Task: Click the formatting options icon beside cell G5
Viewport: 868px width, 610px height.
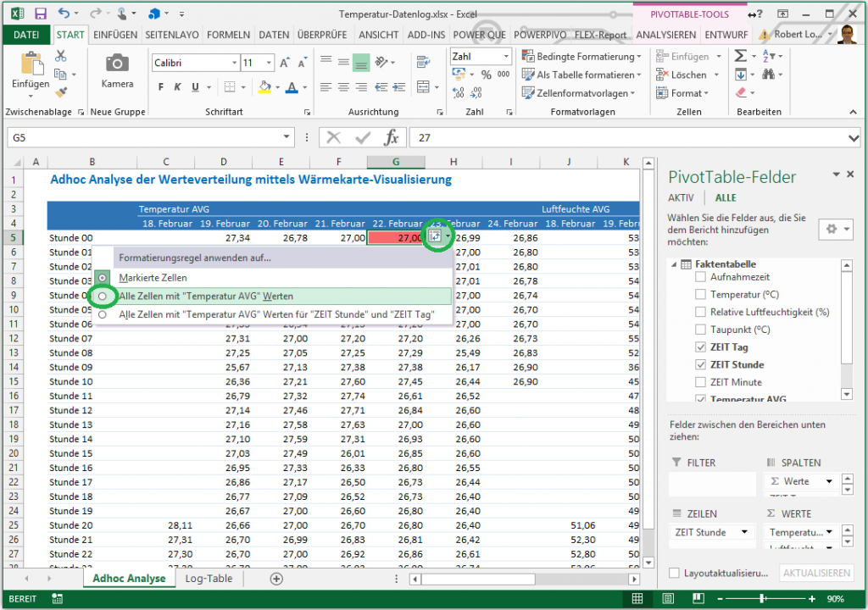Action: [x=436, y=237]
